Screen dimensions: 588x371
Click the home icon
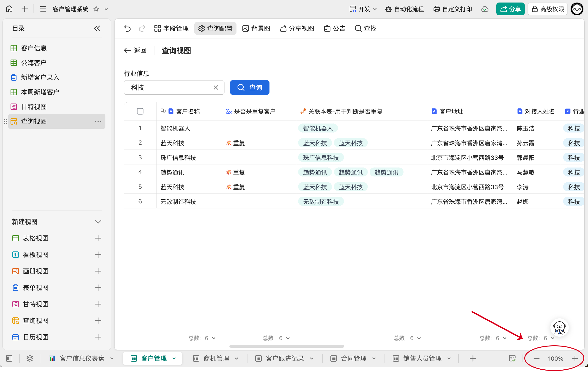(9, 9)
